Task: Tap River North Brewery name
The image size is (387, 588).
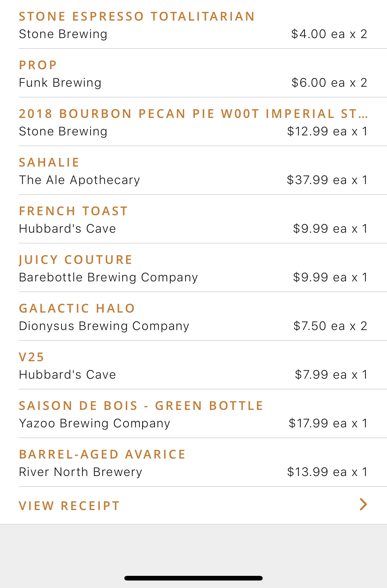Action: pyautogui.click(x=80, y=472)
